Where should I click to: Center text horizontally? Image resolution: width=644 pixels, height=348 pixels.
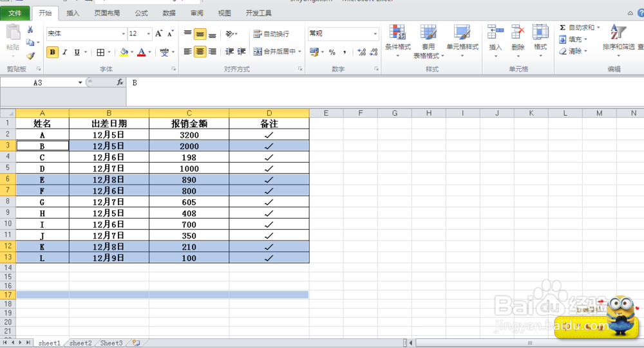point(200,51)
